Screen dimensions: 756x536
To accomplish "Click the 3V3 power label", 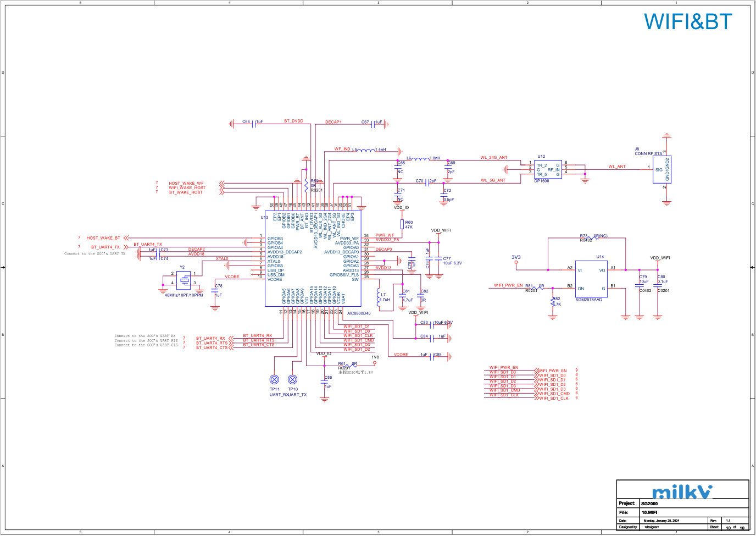I will point(516,257).
